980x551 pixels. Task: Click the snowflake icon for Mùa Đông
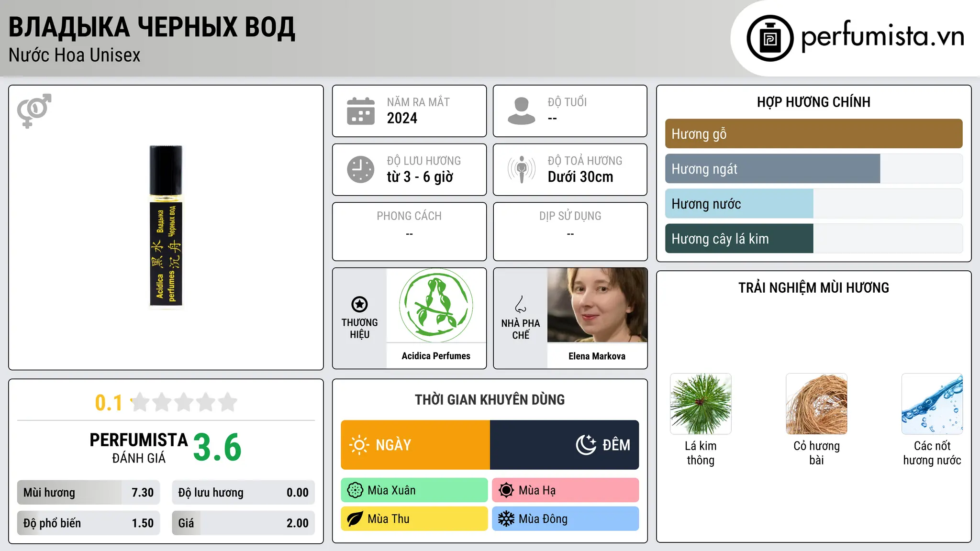click(506, 519)
